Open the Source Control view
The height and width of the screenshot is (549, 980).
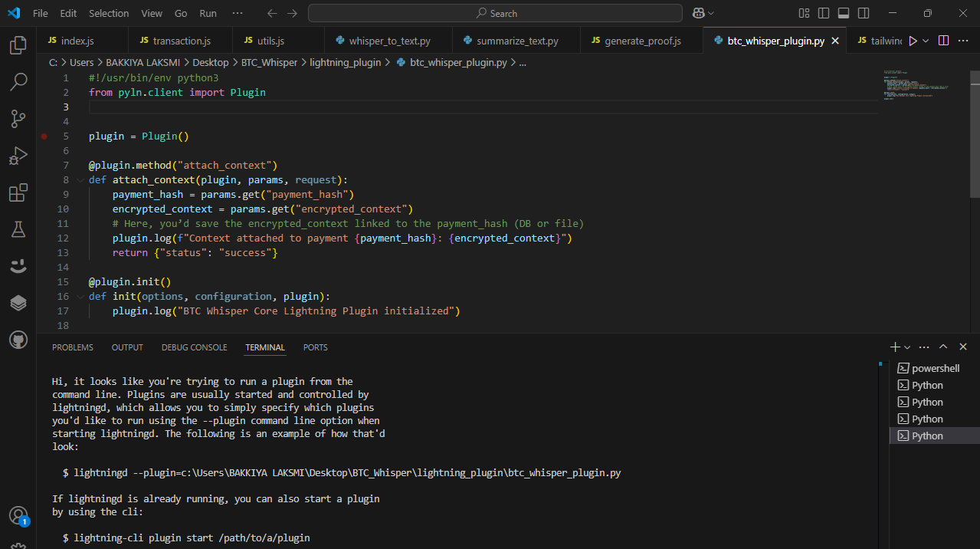point(18,119)
